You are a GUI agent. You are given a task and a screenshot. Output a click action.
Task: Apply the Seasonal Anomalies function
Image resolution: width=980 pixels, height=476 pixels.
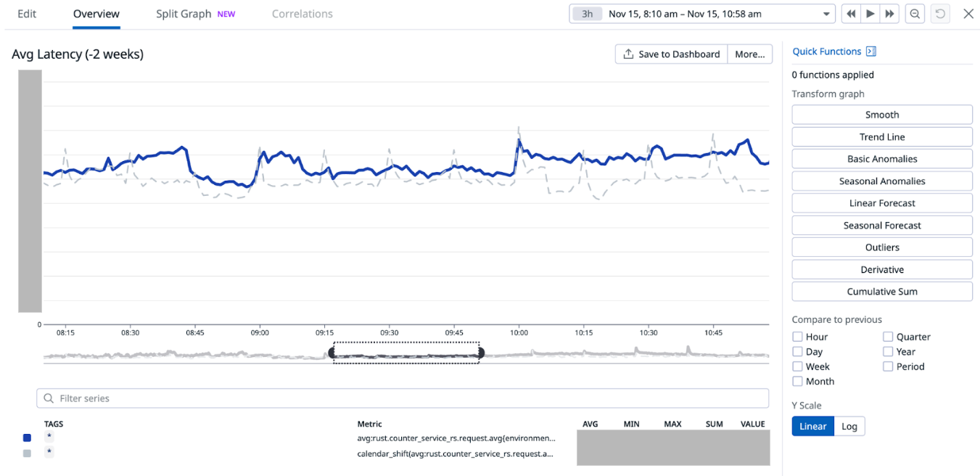pyautogui.click(x=881, y=181)
